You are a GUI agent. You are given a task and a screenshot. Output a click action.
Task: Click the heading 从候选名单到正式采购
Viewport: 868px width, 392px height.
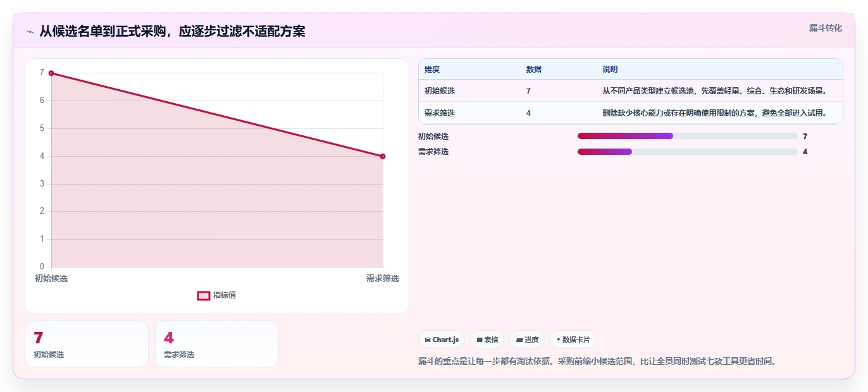pyautogui.click(x=172, y=31)
